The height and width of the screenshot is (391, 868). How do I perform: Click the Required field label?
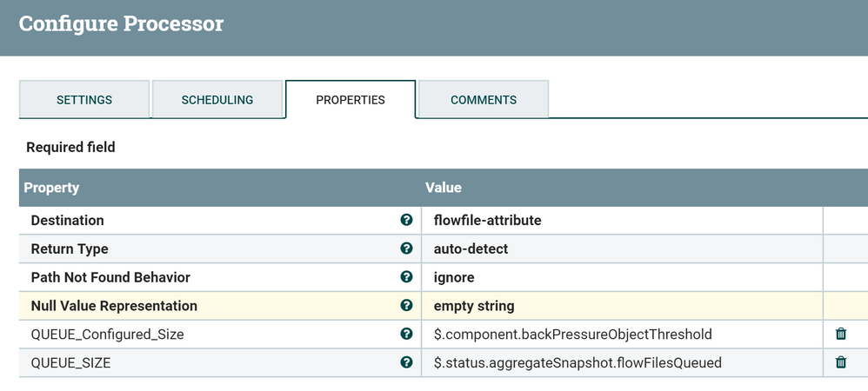pos(70,147)
